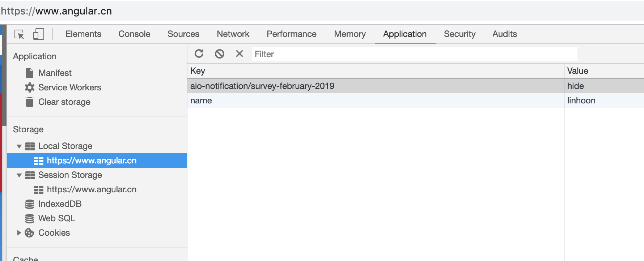
Task: Select the 'hide' value cell
Action: [604, 86]
